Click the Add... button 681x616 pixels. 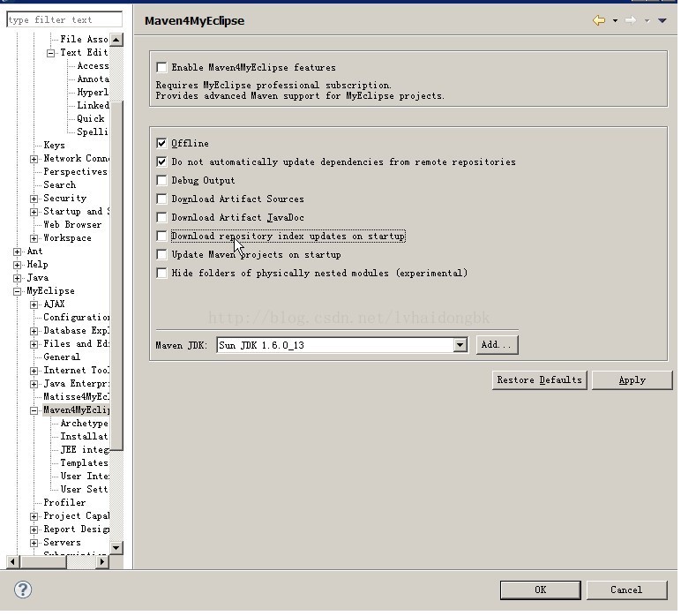pos(497,344)
